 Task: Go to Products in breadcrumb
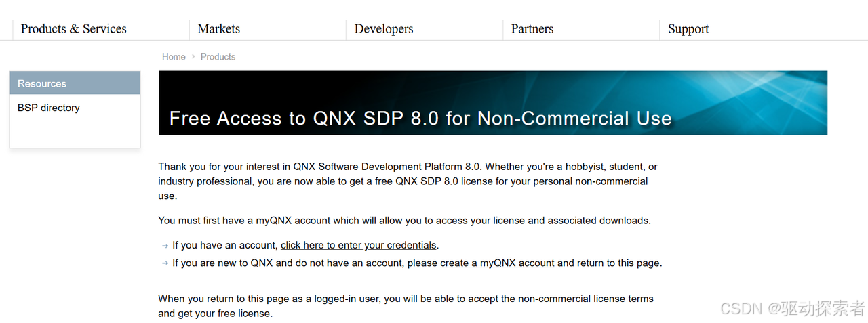pos(218,57)
